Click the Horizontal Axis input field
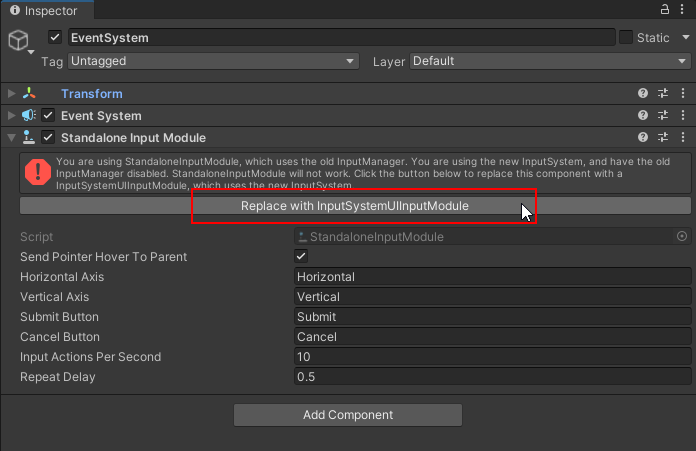696x451 pixels. (492, 277)
